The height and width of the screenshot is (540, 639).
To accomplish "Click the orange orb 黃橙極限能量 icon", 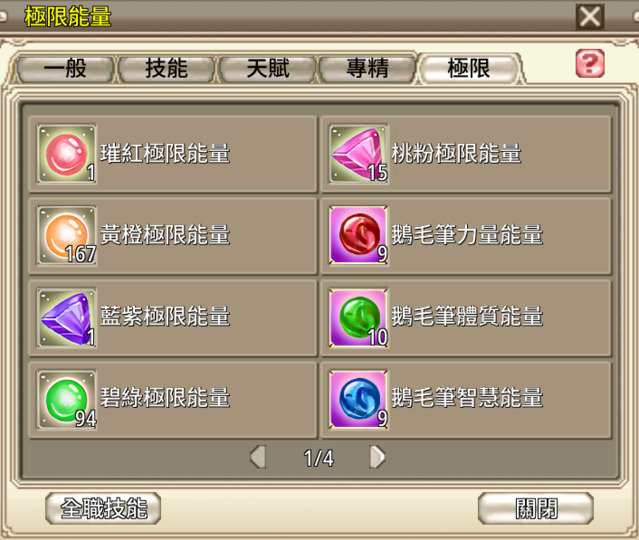I will coord(67,235).
